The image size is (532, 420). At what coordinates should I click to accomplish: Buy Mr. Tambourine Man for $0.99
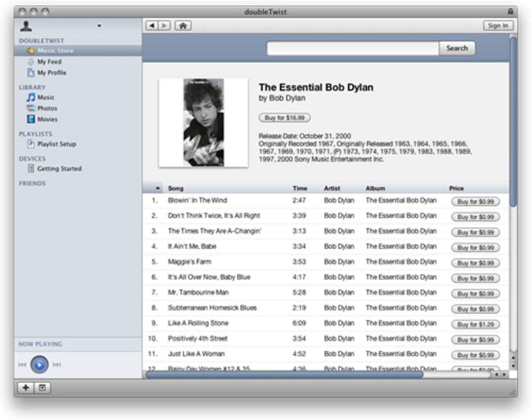[x=475, y=294]
